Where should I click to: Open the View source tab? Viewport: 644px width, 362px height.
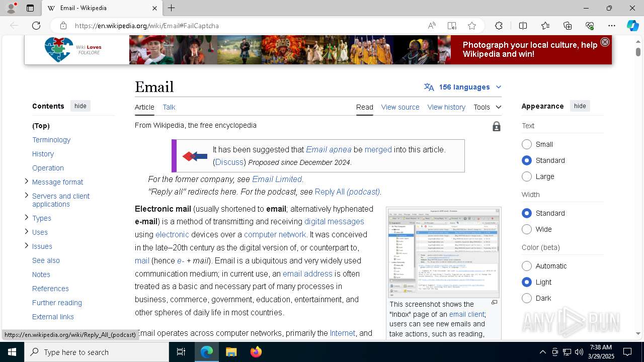click(x=400, y=107)
